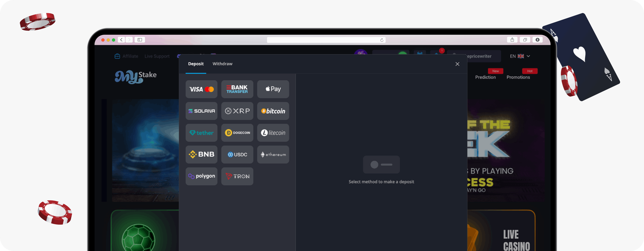644x251 pixels.
Task: Pick Litecoin deposit method
Action: click(273, 133)
